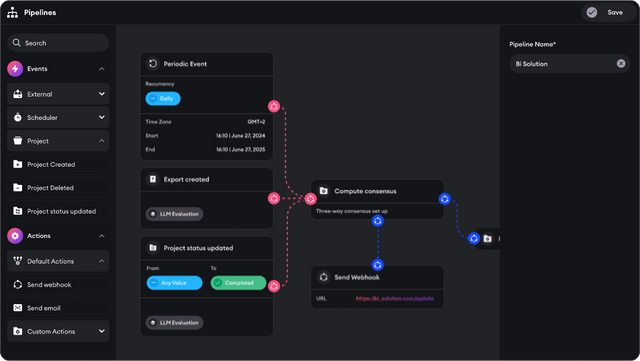640x361 pixels.
Task: Select the Export created node title
Action: (186, 179)
